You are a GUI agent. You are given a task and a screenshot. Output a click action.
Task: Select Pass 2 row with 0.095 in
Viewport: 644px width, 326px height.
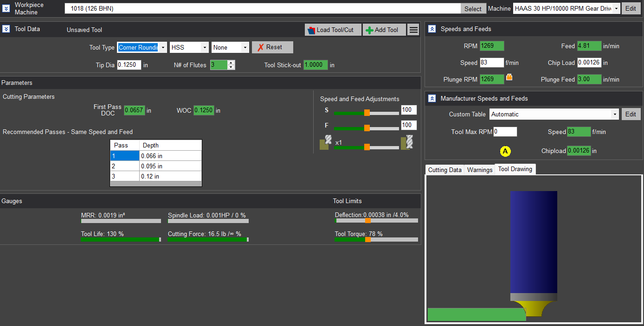(155, 166)
